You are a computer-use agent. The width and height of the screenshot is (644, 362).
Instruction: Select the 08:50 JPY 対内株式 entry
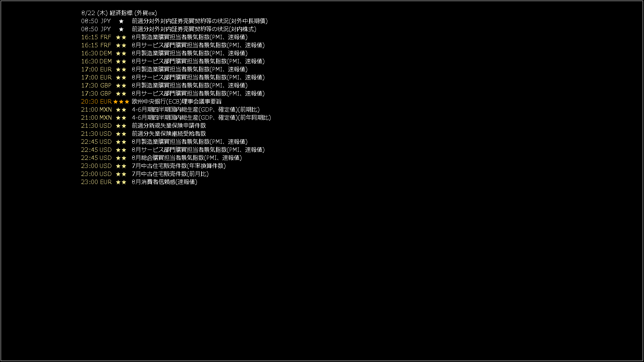(x=194, y=29)
